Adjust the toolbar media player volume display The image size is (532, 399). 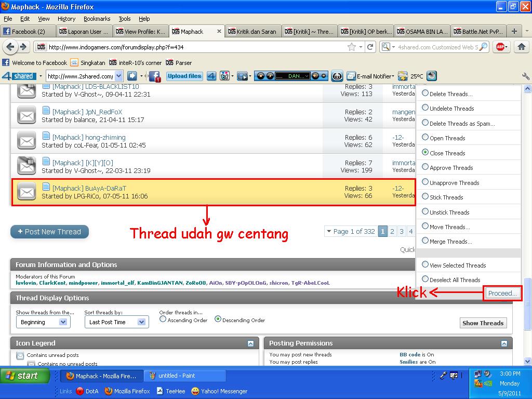click(315, 76)
